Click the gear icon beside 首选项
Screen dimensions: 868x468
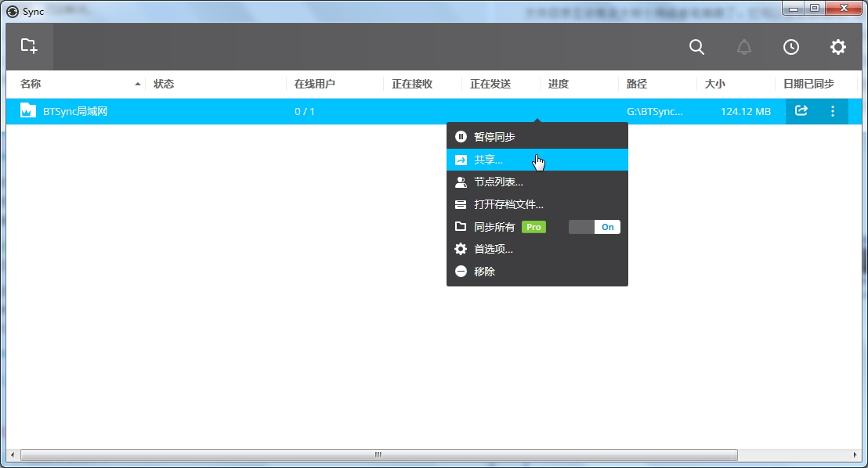pyautogui.click(x=461, y=249)
